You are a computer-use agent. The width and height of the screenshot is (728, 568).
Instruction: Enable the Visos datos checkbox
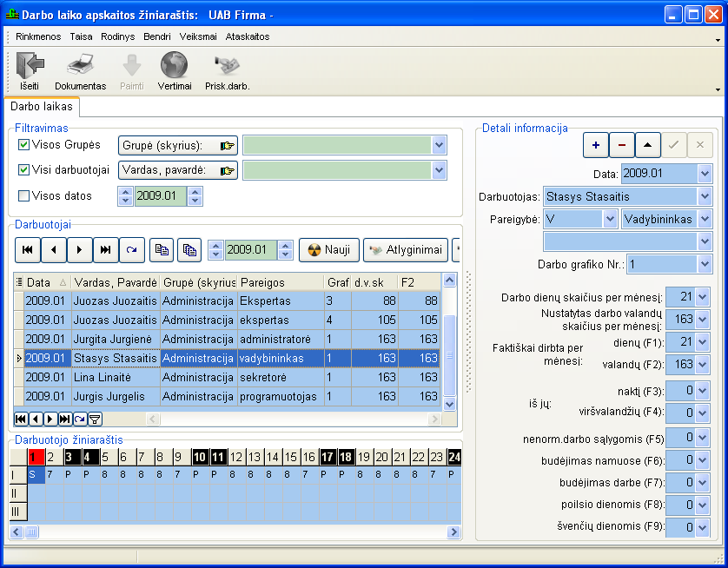[x=23, y=195]
